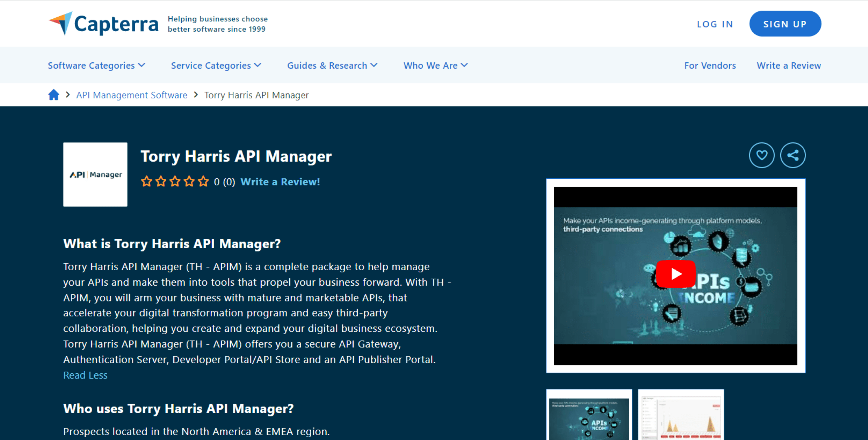Click 'What is Torry Harris API Manager?' heading
The width and height of the screenshot is (868, 440).
point(172,244)
